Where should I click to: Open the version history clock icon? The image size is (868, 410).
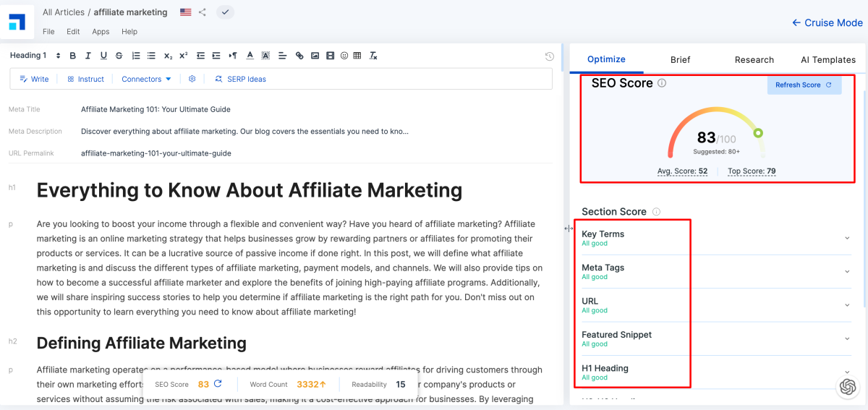point(549,56)
